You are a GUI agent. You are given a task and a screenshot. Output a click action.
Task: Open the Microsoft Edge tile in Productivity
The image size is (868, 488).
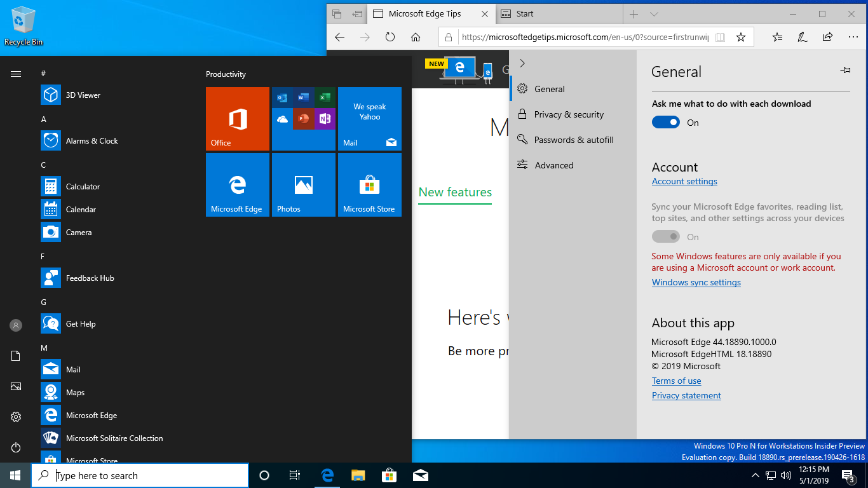pos(238,185)
